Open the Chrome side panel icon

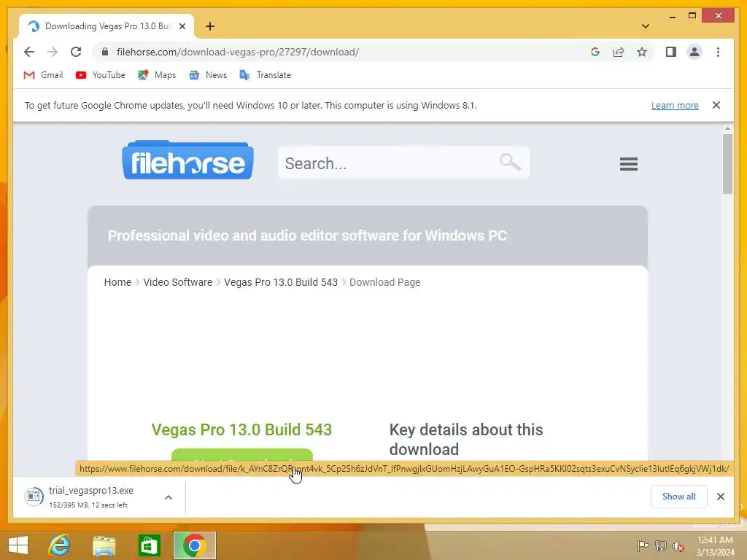671,52
